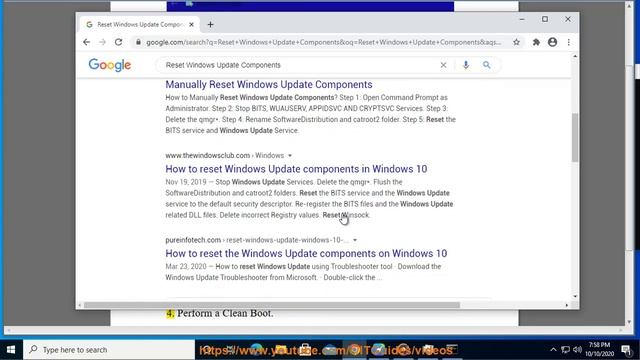Open a new tab with the plus button

pyautogui.click(x=210, y=24)
